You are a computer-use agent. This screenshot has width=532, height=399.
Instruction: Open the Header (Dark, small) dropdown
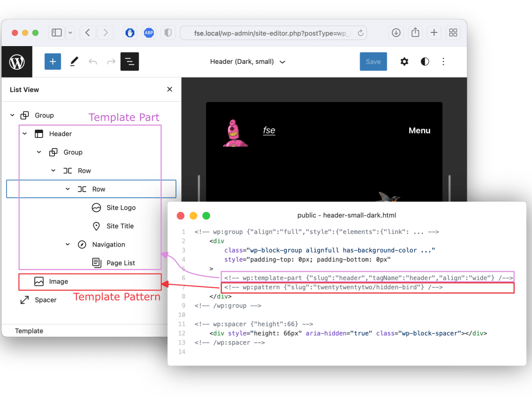tap(247, 62)
